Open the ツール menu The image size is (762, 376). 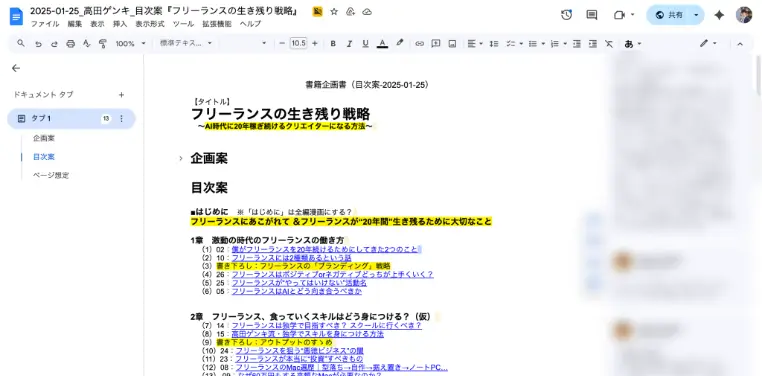point(183,24)
